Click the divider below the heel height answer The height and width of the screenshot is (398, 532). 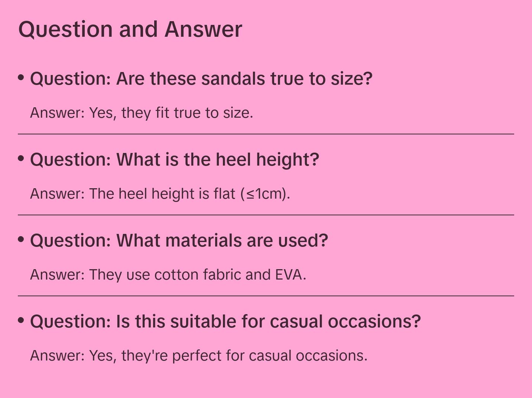point(266,215)
